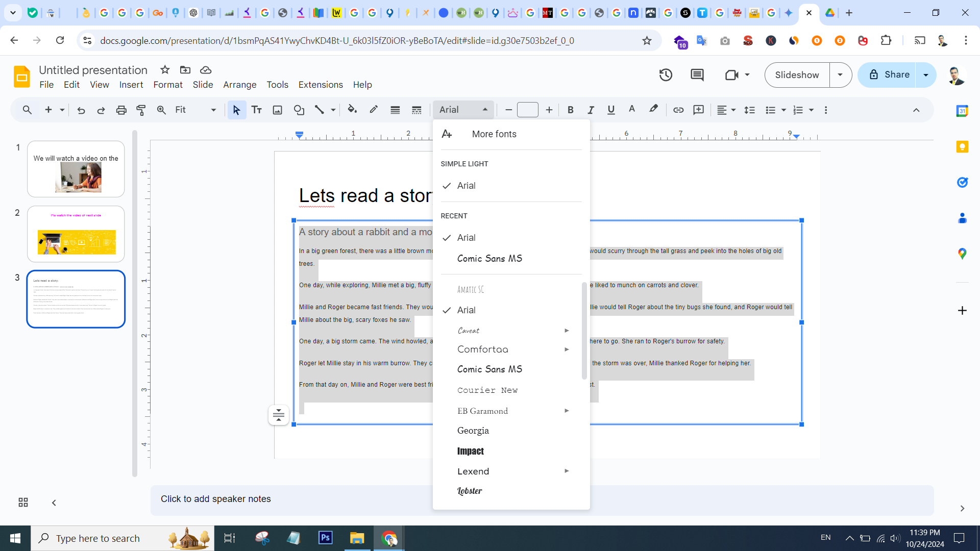980x551 pixels.
Task: Undo the last action
Action: point(81,110)
